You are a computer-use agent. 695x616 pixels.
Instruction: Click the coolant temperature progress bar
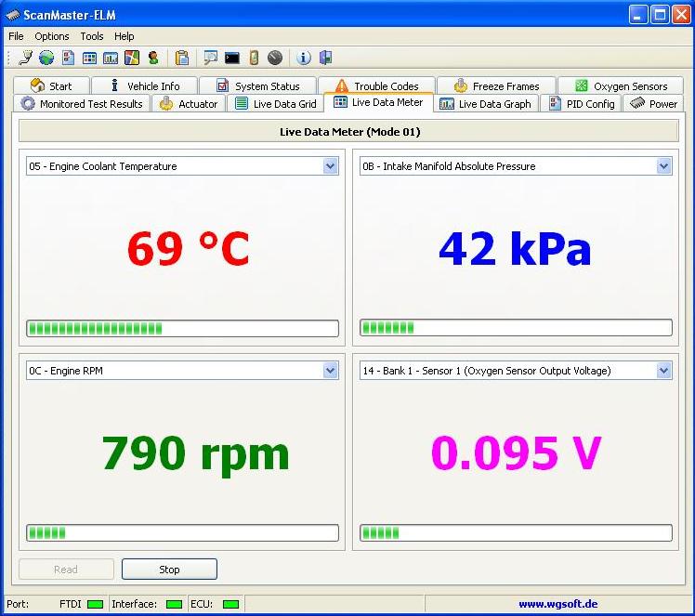tap(183, 328)
